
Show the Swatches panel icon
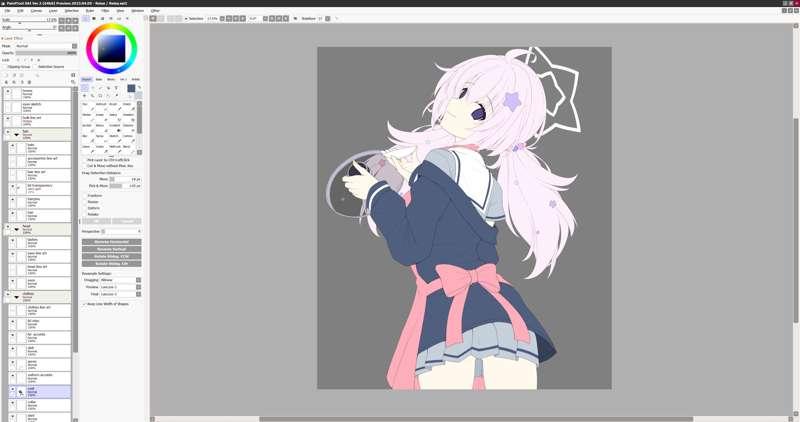click(119, 18)
